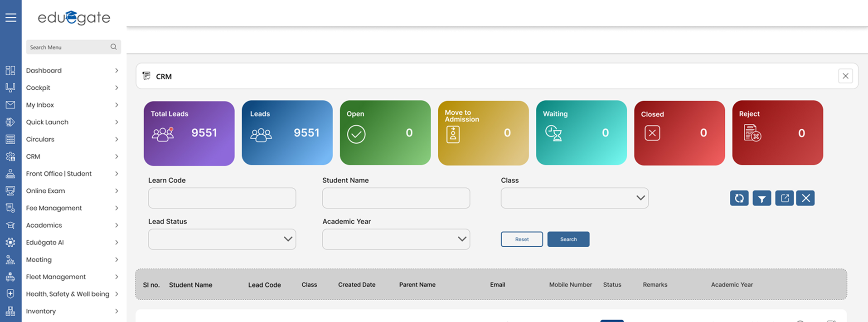Image resolution: width=868 pixels, height=322 pixels.
Task: Open the Fleet Management menu item
Action: tap(56, 277)
